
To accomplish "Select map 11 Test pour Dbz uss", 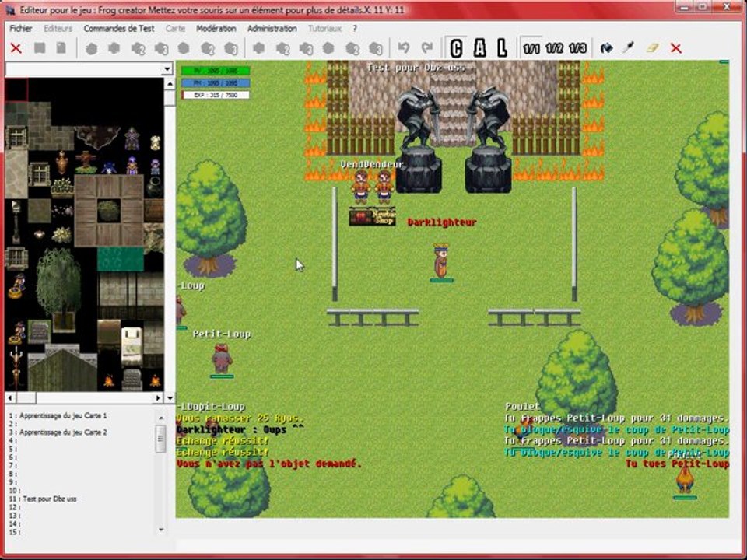I will tap(43, 499).
